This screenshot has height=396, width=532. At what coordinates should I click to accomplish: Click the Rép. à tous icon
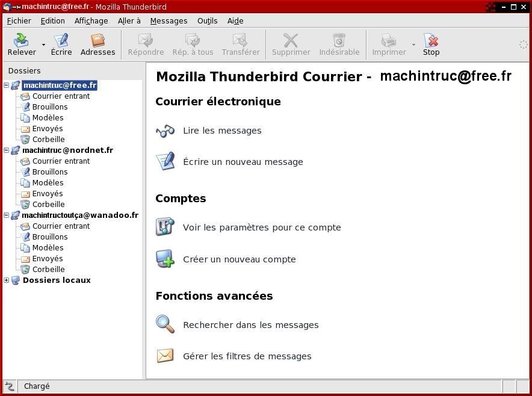pyautogui.click(x=193, y=40)
